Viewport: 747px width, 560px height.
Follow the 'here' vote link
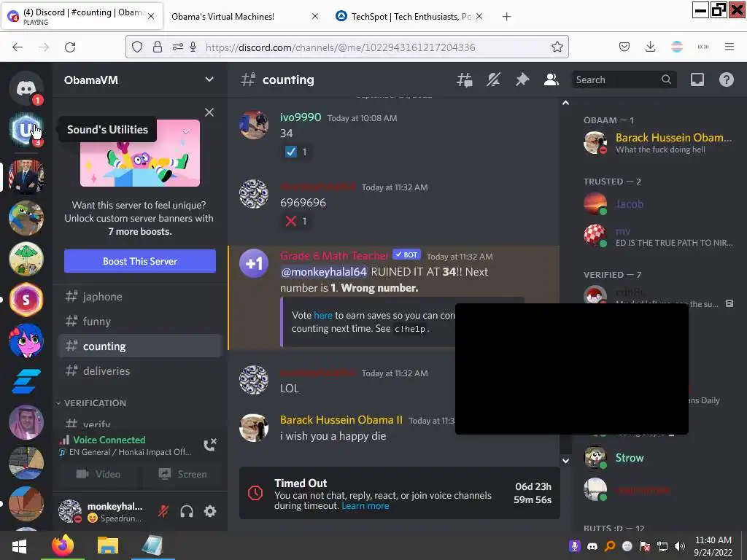(x=322, y=315)
